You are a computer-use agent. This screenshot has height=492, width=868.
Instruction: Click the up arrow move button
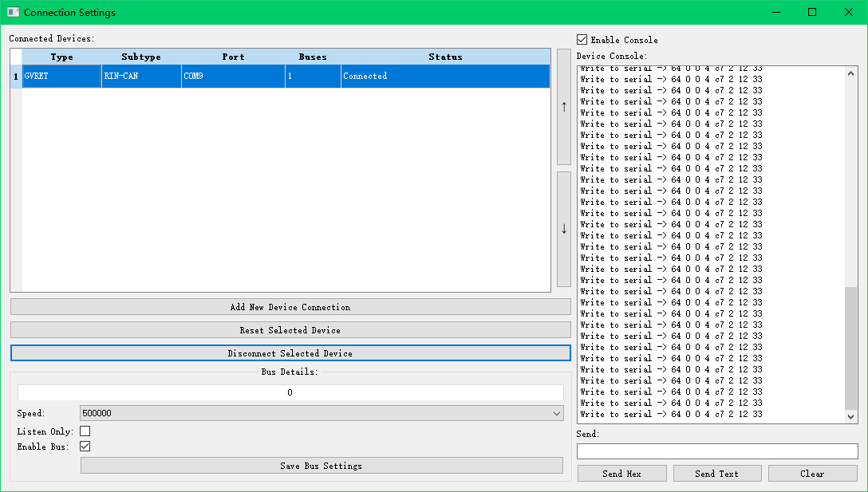point(564,107)
